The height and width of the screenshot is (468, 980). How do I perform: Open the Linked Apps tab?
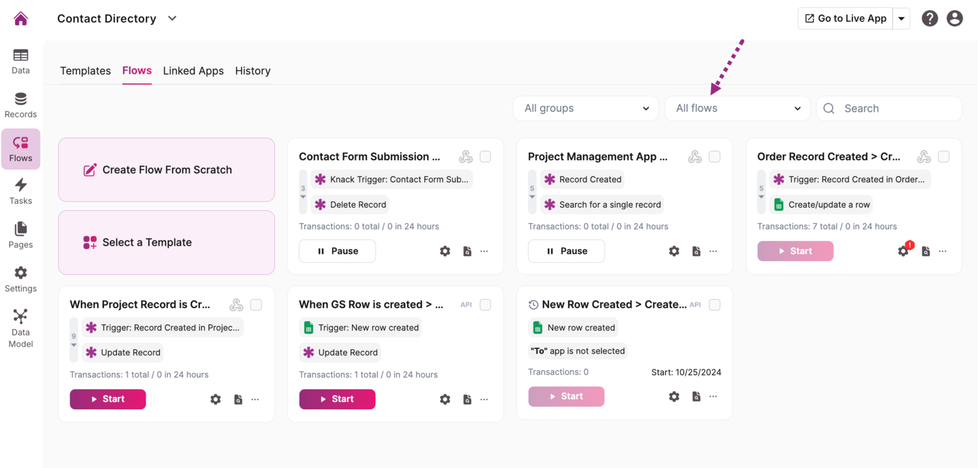(193, 70)
